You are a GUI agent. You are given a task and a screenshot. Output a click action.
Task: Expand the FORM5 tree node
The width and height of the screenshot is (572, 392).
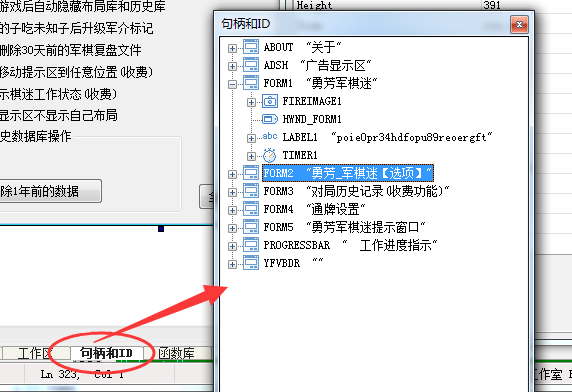[232, 228]
